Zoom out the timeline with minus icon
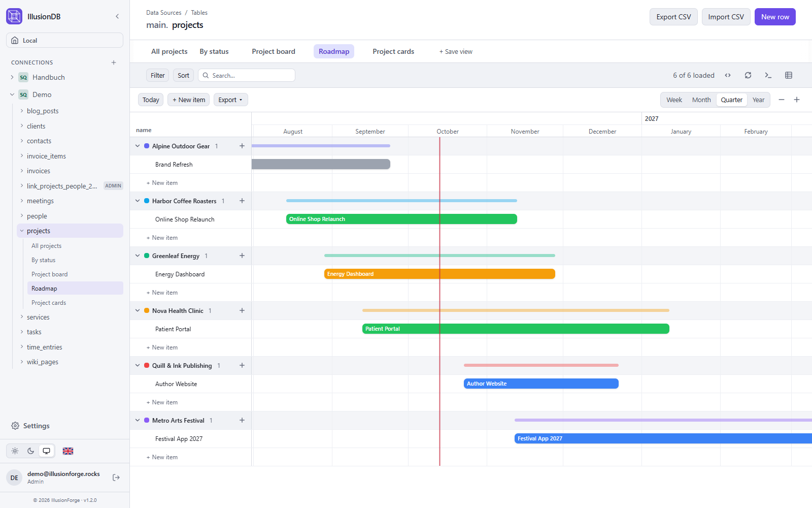The width and height of the screenshot is (812, 508). coord(782,100)
